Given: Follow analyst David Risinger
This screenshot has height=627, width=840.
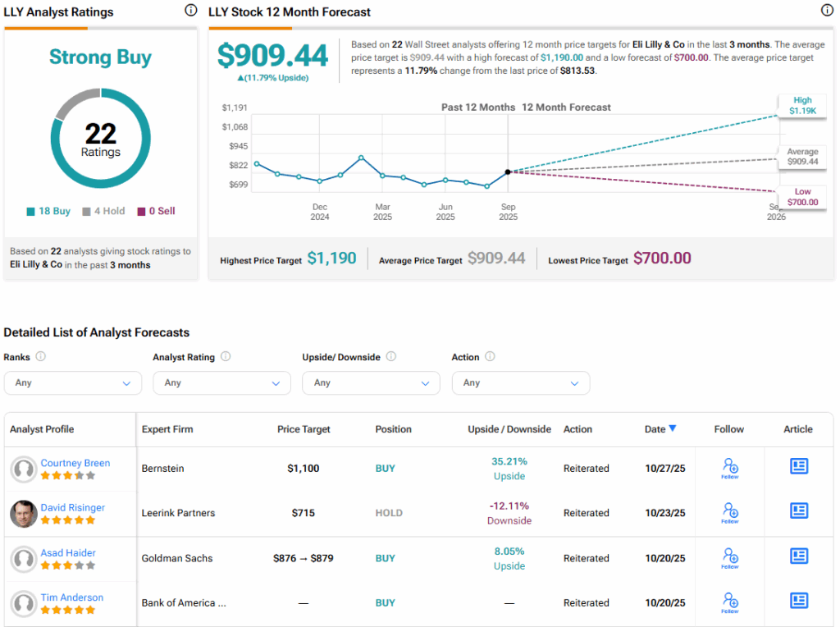Looking at the screenshot, I should coord(729,512).
